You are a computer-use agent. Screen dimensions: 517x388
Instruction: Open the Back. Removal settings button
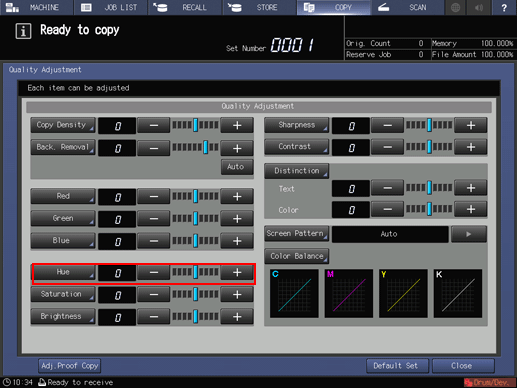[63, 147]
